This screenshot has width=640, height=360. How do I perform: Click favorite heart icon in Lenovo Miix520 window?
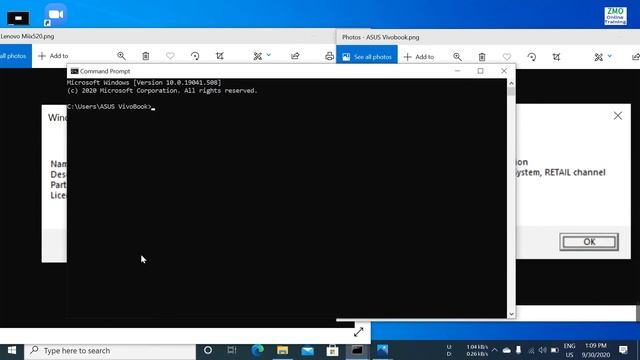point(170,56)
